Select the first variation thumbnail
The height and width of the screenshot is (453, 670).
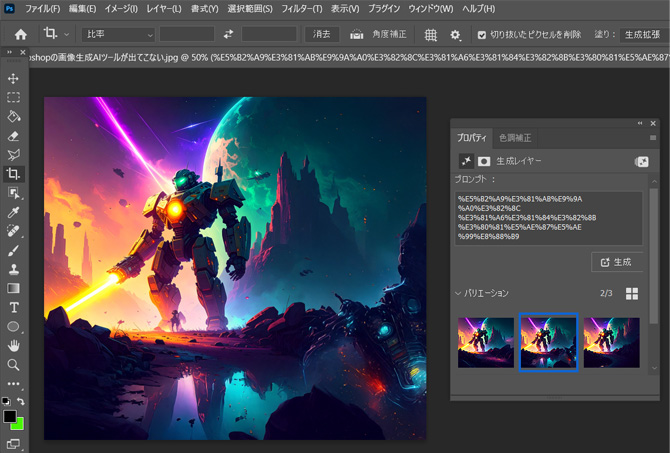coord(486,342)
